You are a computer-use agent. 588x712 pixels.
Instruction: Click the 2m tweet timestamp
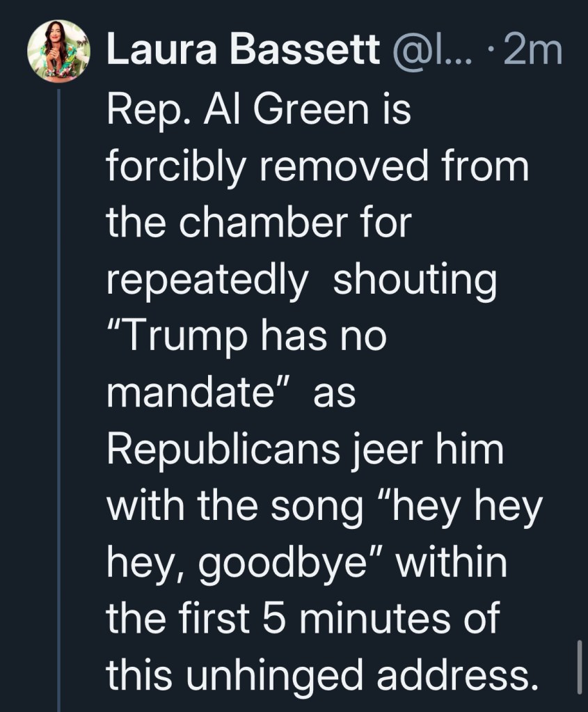click(533, 53)
